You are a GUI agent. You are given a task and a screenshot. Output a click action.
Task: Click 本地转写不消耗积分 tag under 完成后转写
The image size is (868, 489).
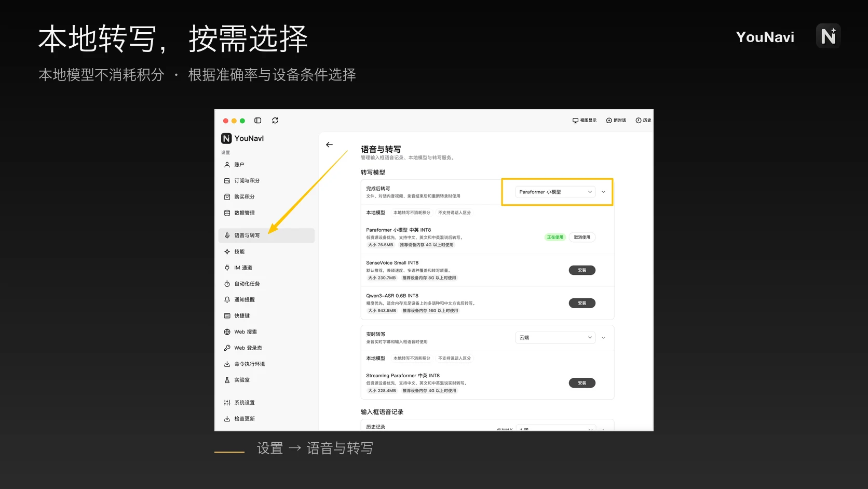412,213
